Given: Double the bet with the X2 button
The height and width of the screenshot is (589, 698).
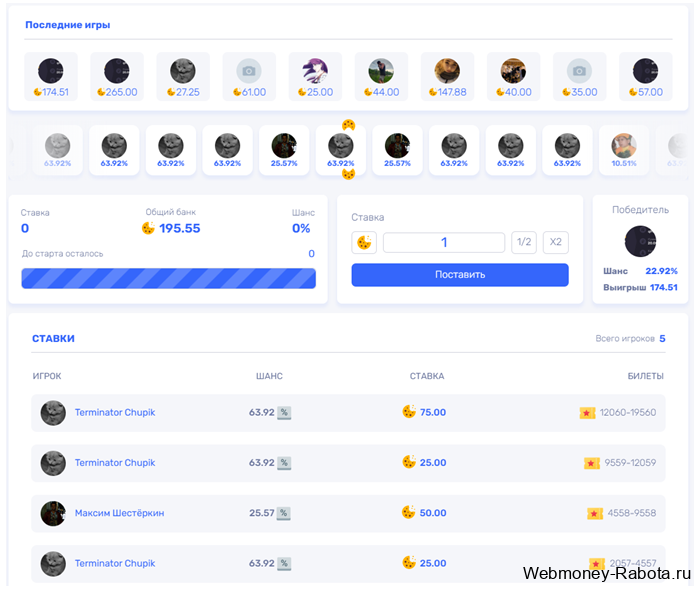Looking at the screenshot, I should pyautogui.click(x=556, y=243).
